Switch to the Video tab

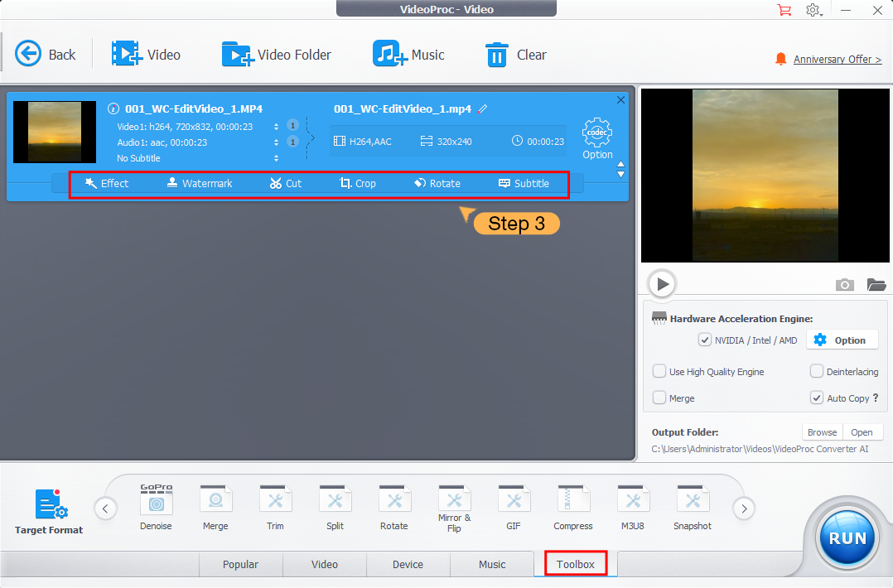coord(325,564)
